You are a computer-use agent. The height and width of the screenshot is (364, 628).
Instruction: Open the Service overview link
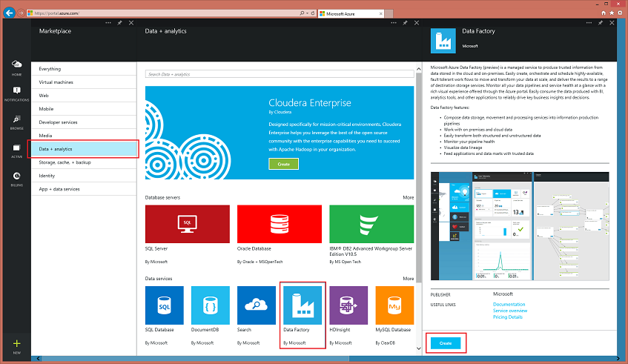510,311
